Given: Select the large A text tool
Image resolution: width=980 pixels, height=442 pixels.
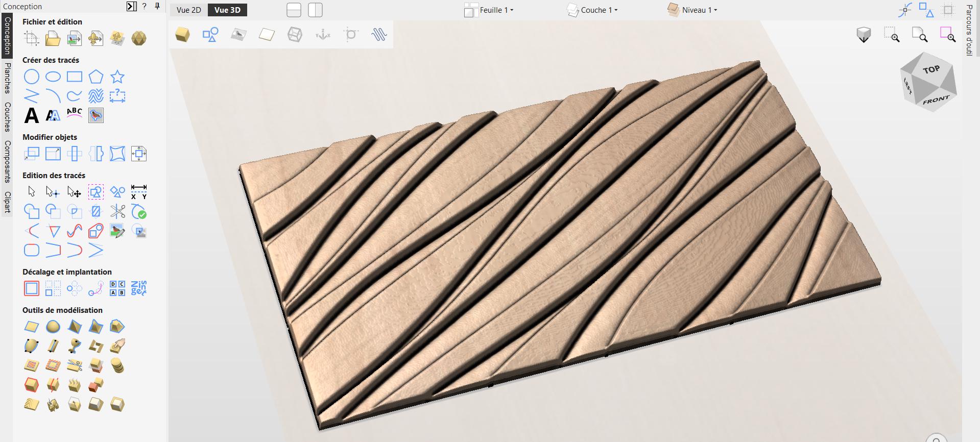Looking at the screenshot, I should [32, 115].
